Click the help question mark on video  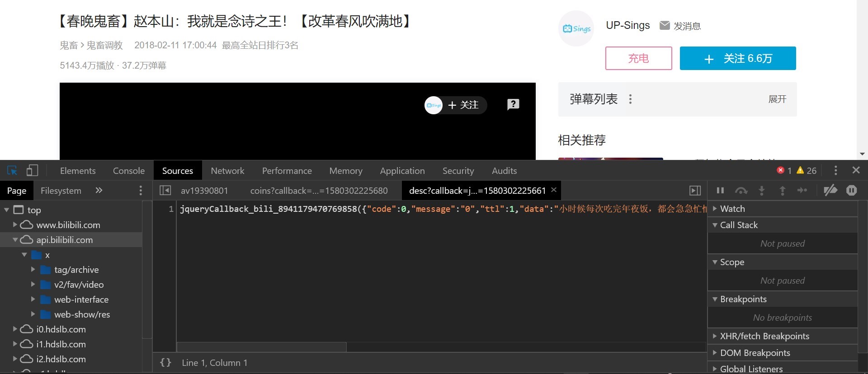[513, 104]
